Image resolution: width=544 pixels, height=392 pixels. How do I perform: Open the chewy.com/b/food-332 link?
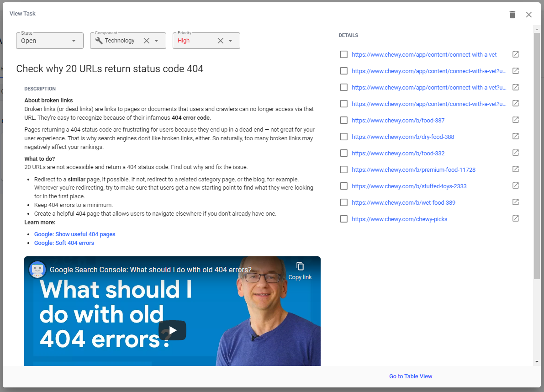398,154
